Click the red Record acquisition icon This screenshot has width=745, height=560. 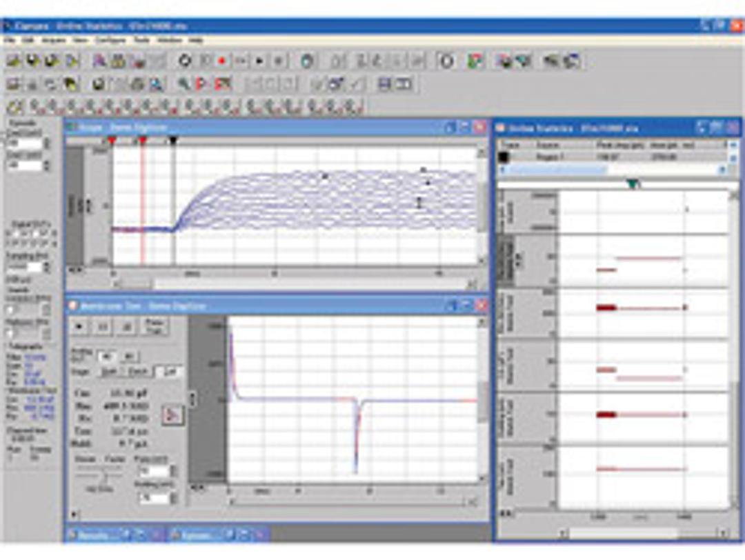point(222,61)
